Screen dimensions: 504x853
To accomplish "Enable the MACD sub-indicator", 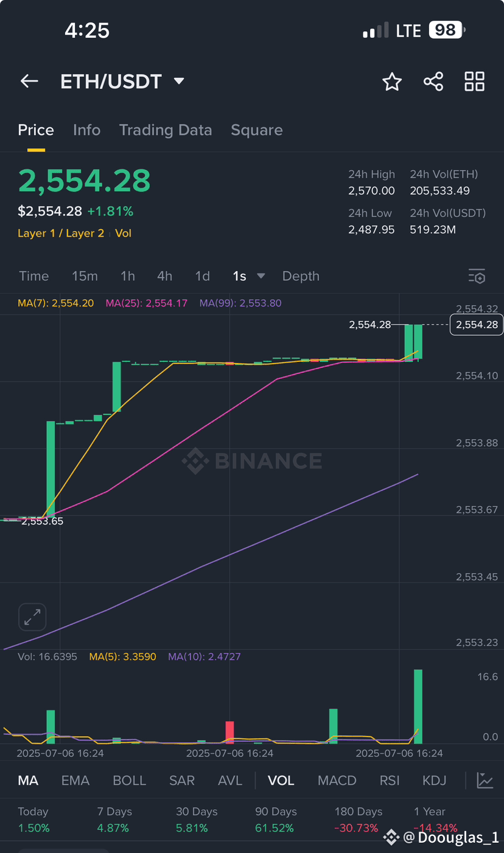I will tap(337, 780).
